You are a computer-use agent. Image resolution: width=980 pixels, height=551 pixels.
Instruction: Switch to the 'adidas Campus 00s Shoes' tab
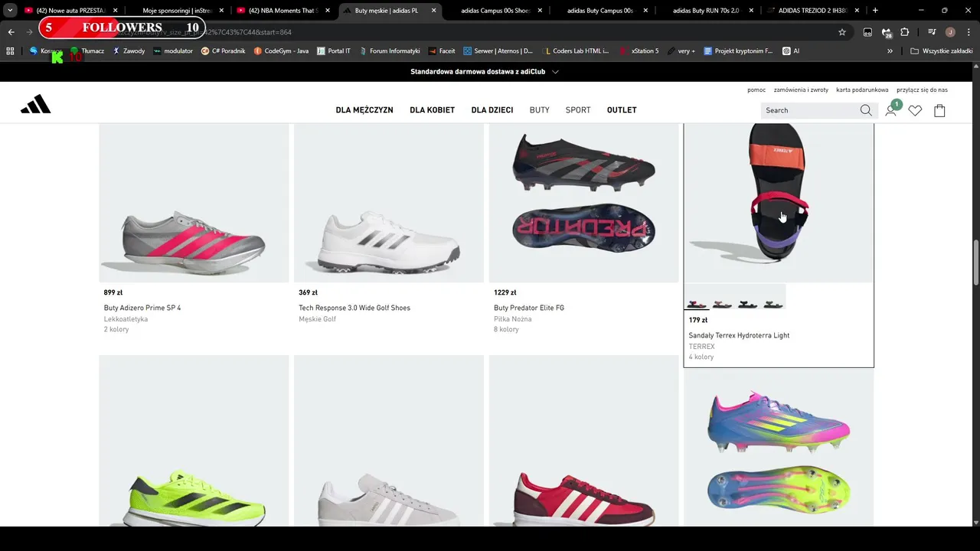495,11
